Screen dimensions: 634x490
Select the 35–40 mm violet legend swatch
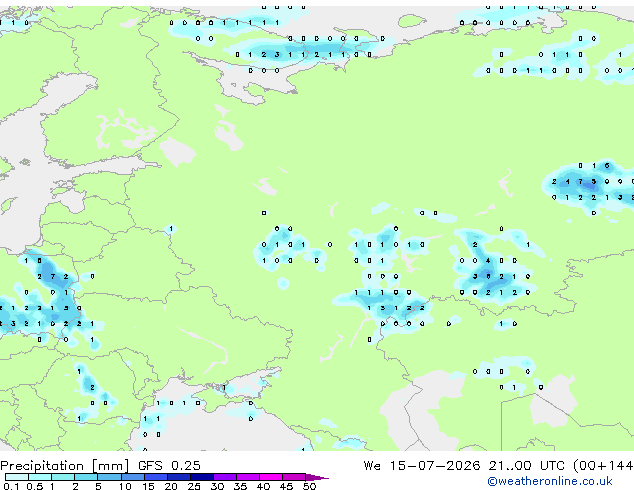247,477
